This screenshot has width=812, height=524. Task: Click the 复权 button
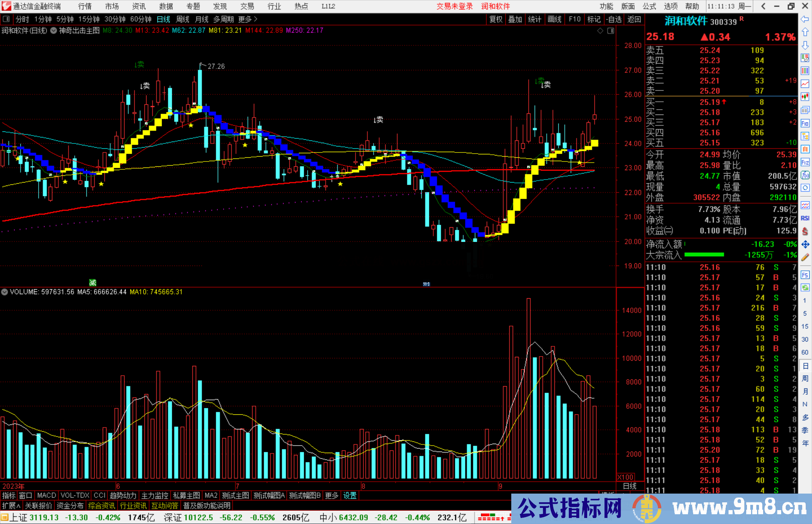[x=496, y=19]
